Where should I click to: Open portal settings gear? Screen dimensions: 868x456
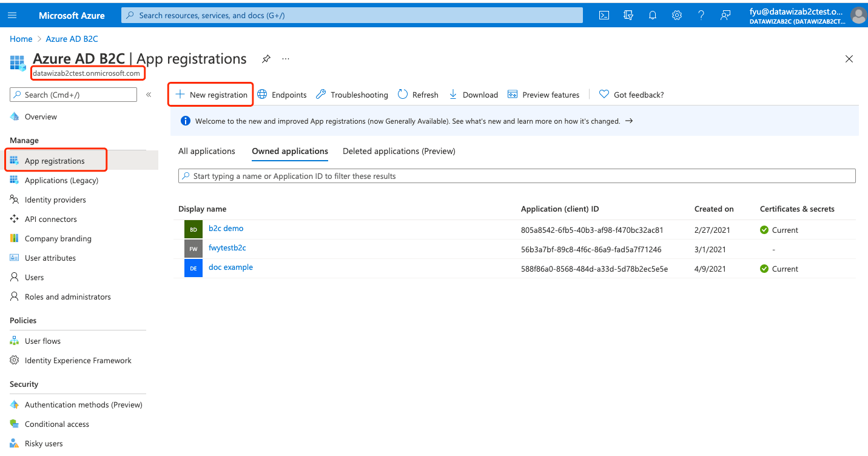pyautogui.click(x=677, y=15)
